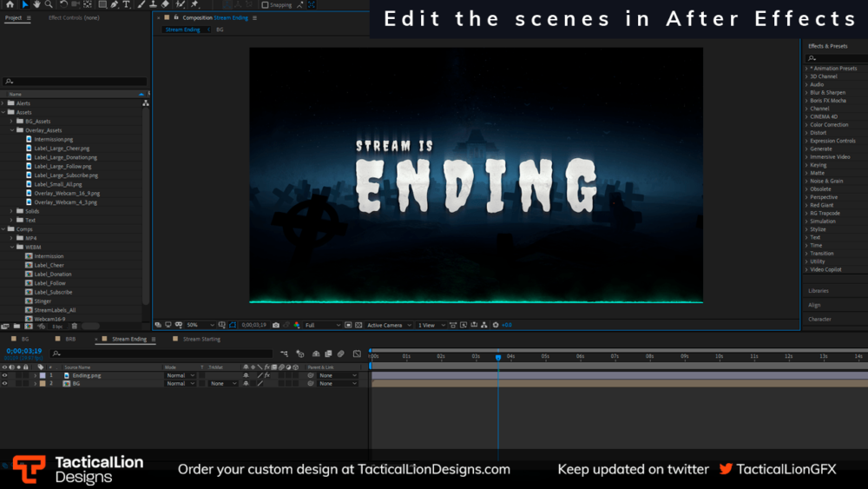The width and height of the screenshot is (868, 489).
Task: Toggle shy switch for Ending.png layer
Action: tap(246, 375)
